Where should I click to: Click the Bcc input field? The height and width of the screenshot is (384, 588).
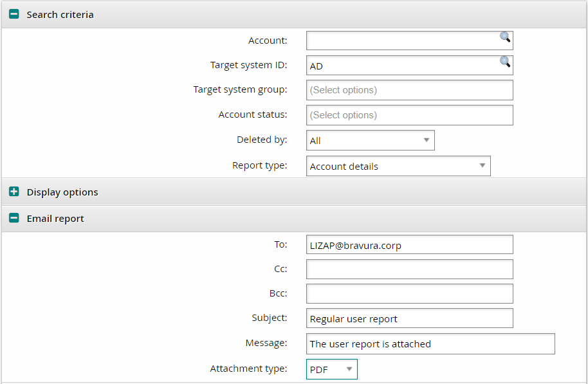point(409,293)
